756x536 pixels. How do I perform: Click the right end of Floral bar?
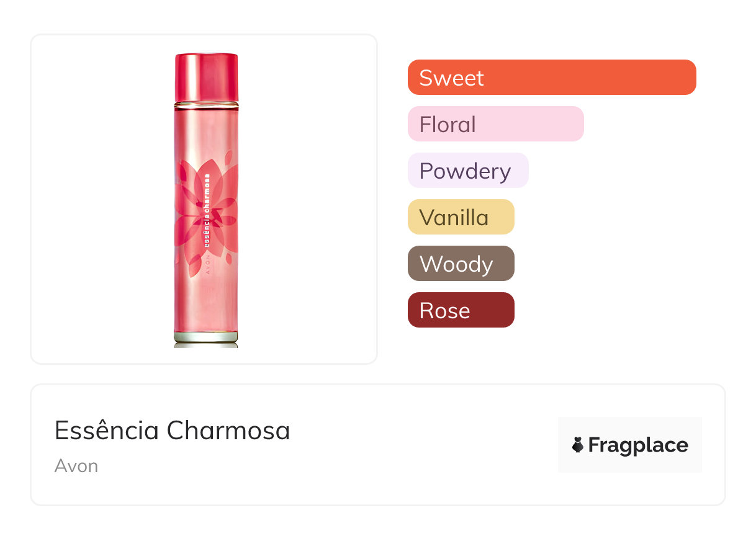(x=574, y=124)
